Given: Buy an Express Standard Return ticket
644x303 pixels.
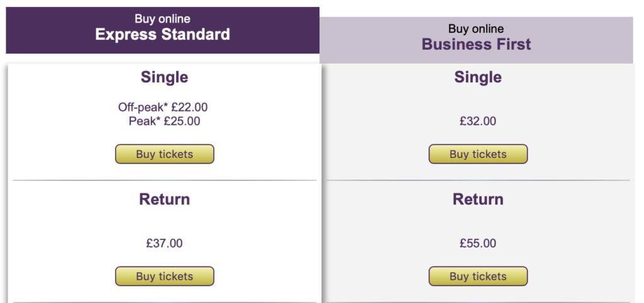Looking at the screenshot, I should (164, 277).
